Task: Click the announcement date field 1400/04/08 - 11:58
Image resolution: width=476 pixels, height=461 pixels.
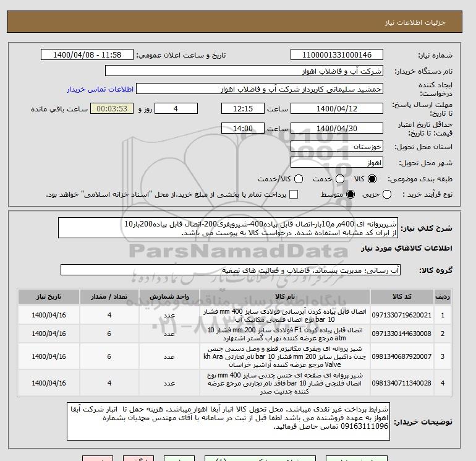Action: click(87, 54)
